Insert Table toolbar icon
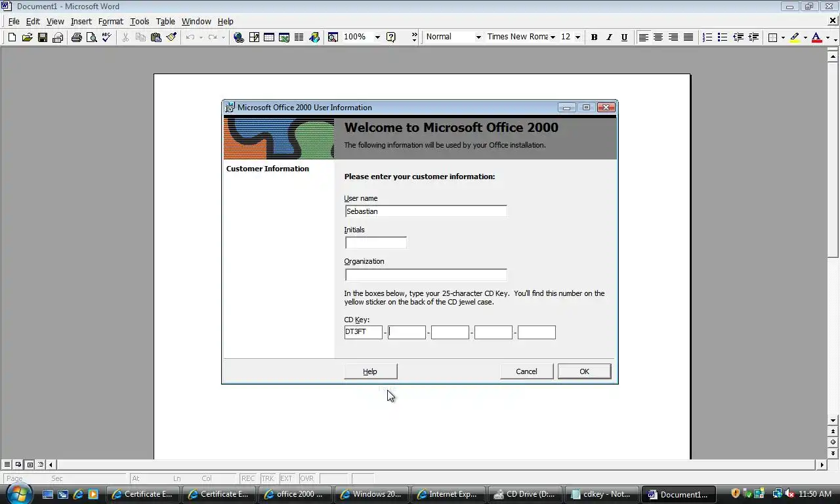 (269, 37)
